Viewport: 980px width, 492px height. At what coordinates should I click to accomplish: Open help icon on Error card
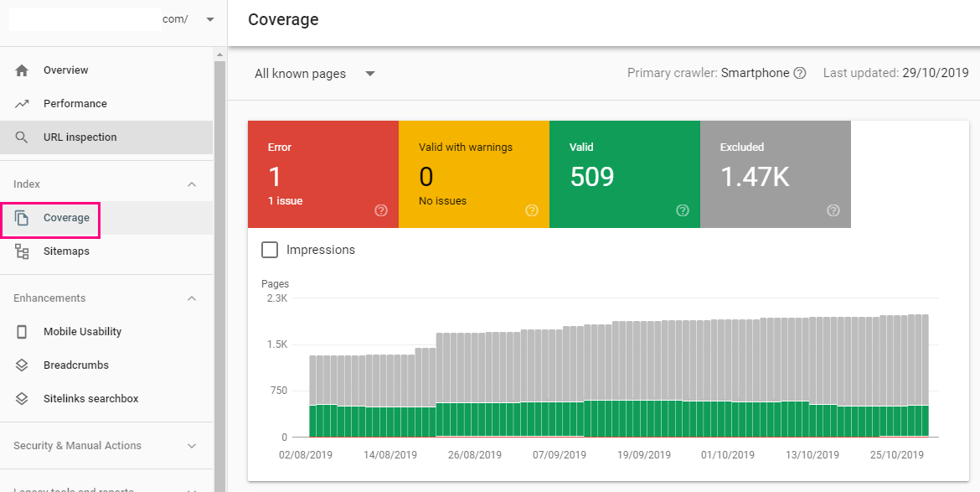coord(381,210)
